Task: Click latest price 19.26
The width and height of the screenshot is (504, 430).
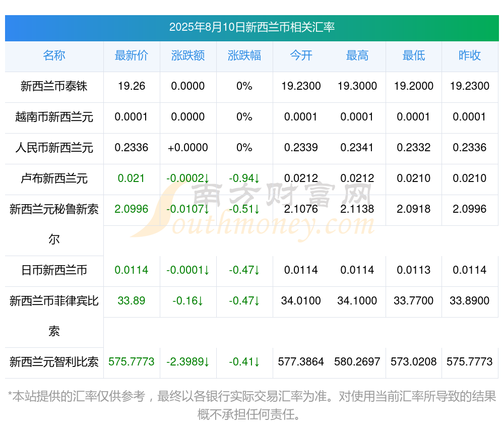Action: click(132, 86)
